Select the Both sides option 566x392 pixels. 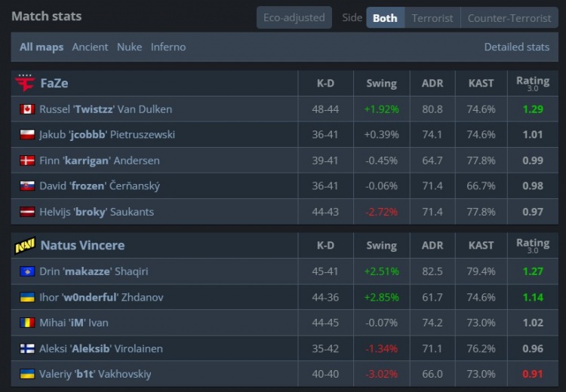click(x=385, y=18)
